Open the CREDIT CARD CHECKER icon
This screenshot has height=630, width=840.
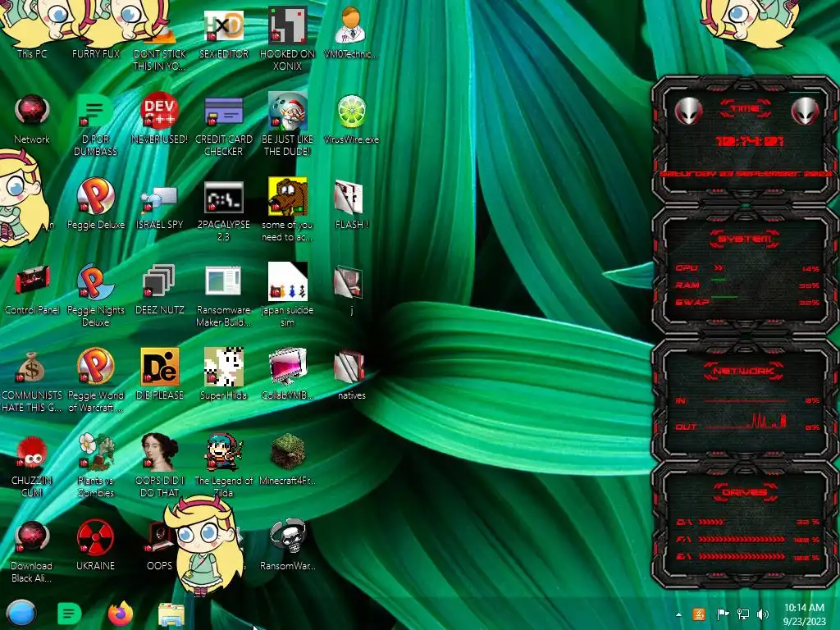tap(224, 111)
